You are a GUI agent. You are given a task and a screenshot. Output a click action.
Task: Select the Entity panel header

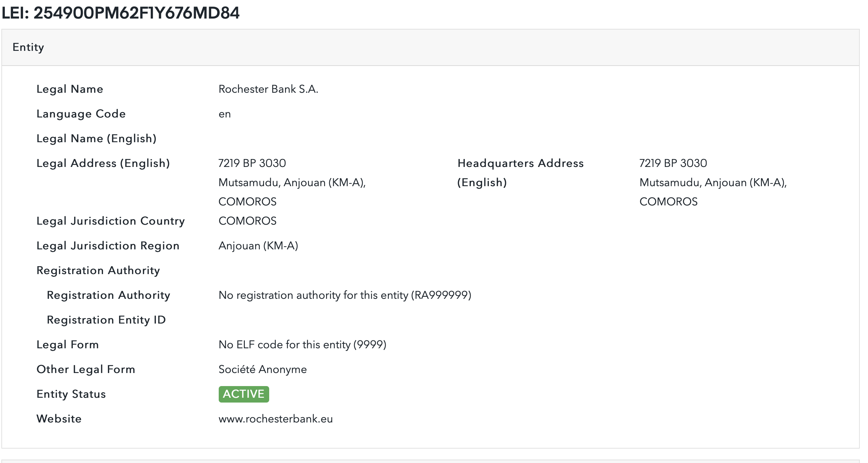point(28,47)
